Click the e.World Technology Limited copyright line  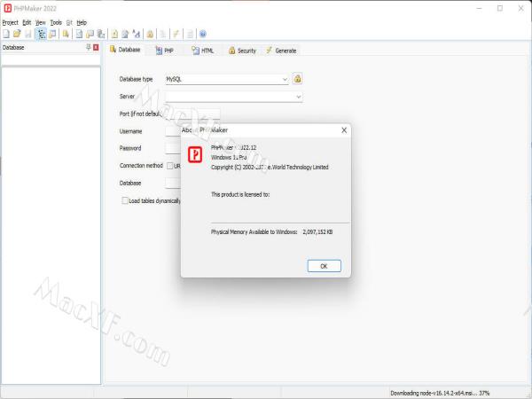pyautogui.click(x=270, y=167)
